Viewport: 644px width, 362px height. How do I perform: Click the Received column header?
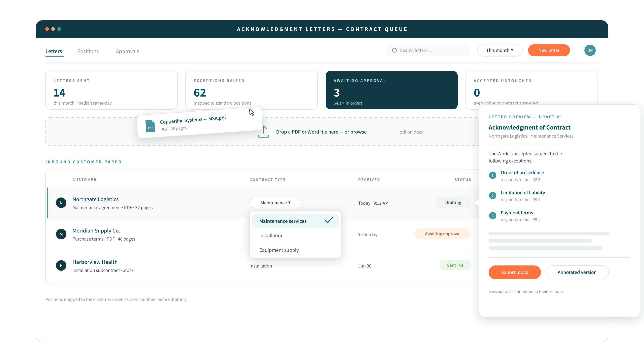pyautogui.click(x=369, y=180)
